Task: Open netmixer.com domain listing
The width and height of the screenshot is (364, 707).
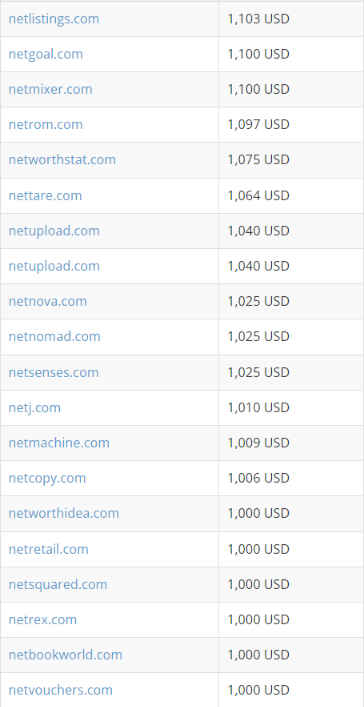Action: pyautogui.click(x=50, y=89)
